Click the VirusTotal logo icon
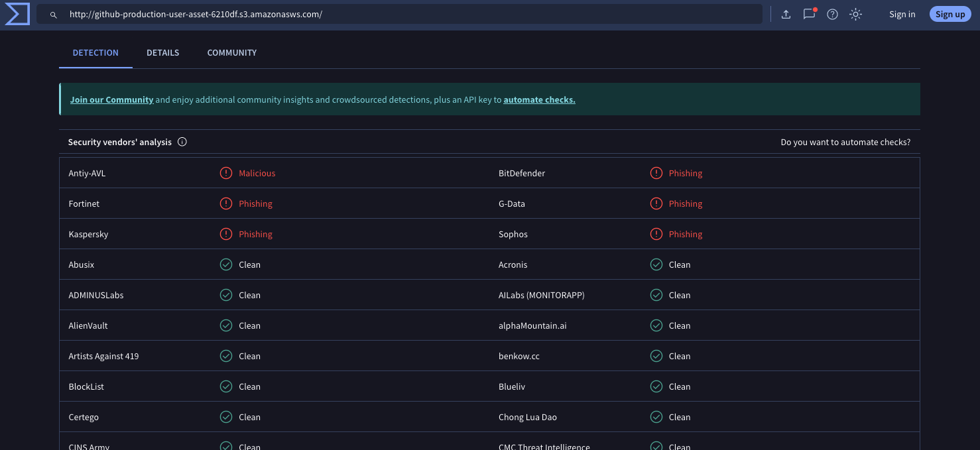The image size is (980, 450). [17, 14]
